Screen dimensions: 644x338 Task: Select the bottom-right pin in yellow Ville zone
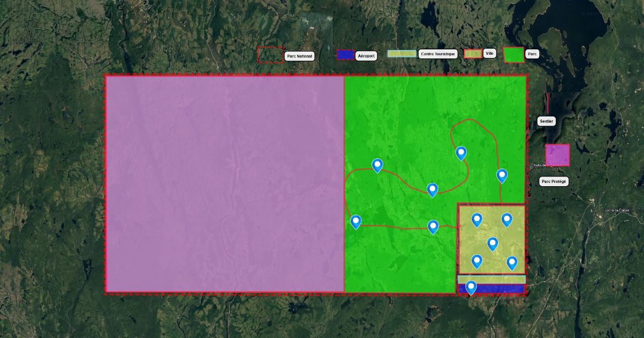click(512, 263)
